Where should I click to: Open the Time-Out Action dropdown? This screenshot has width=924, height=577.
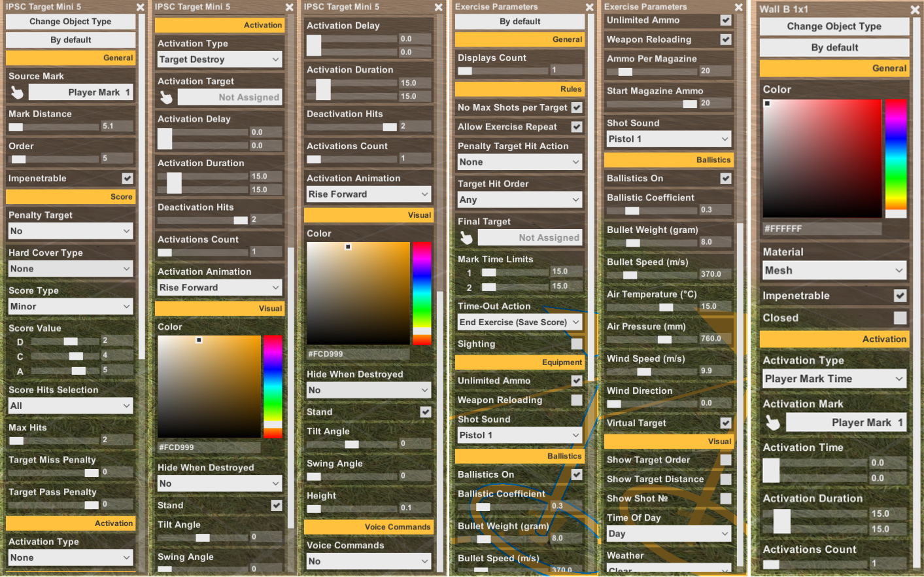[x=519, y=322]
